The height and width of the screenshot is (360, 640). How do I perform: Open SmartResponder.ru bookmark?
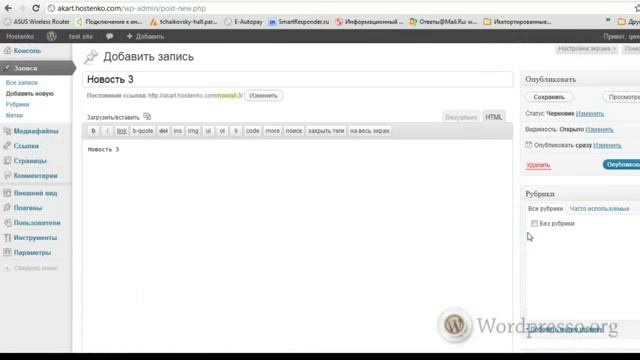click(x=299, y=22)
